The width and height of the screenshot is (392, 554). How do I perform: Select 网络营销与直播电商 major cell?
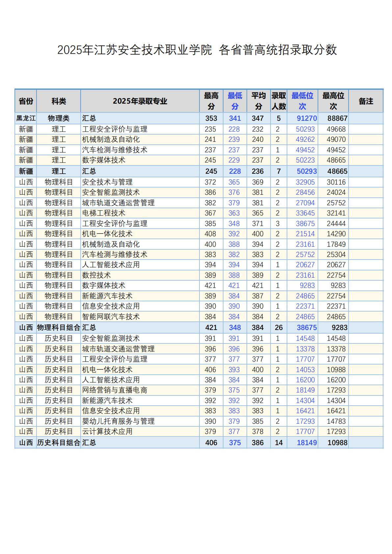coord(115,390)
